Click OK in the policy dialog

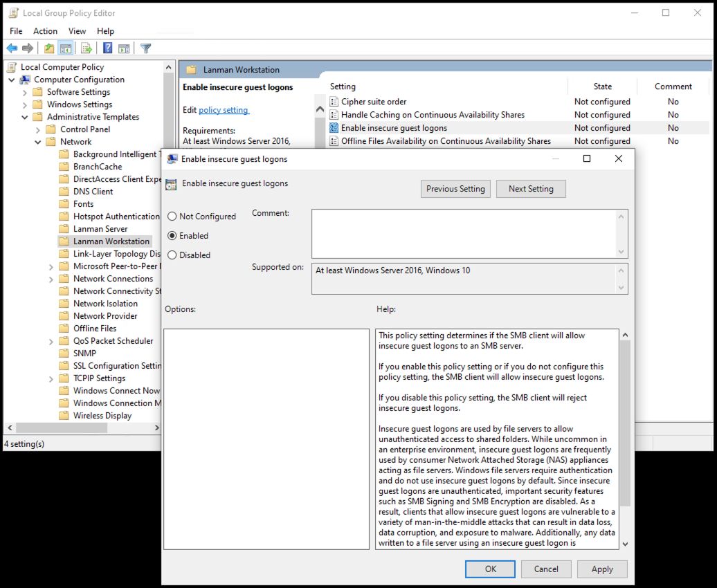tap(490, 569)
